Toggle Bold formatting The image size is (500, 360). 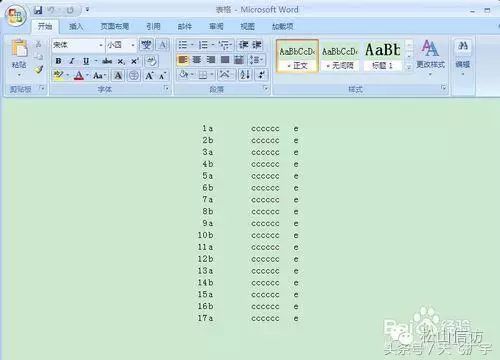[x=58, y=61]
